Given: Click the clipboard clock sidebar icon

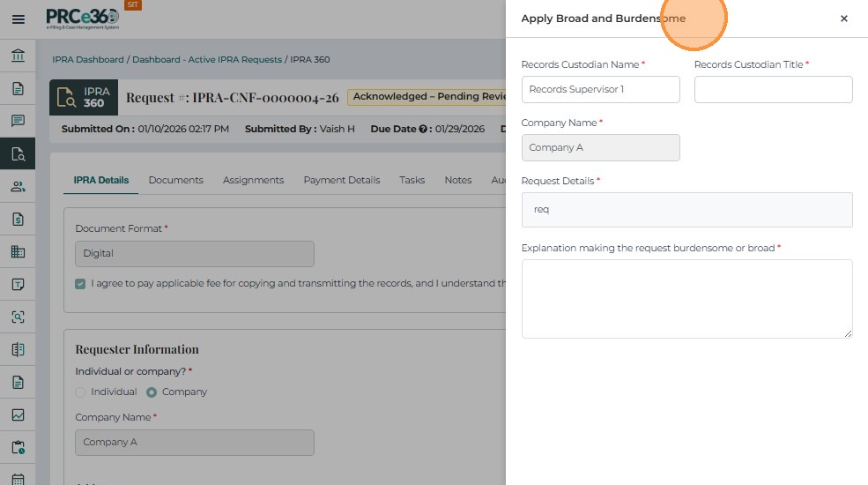Looking at the screenshot, I should pyautogui.click(x=18, y=447).
